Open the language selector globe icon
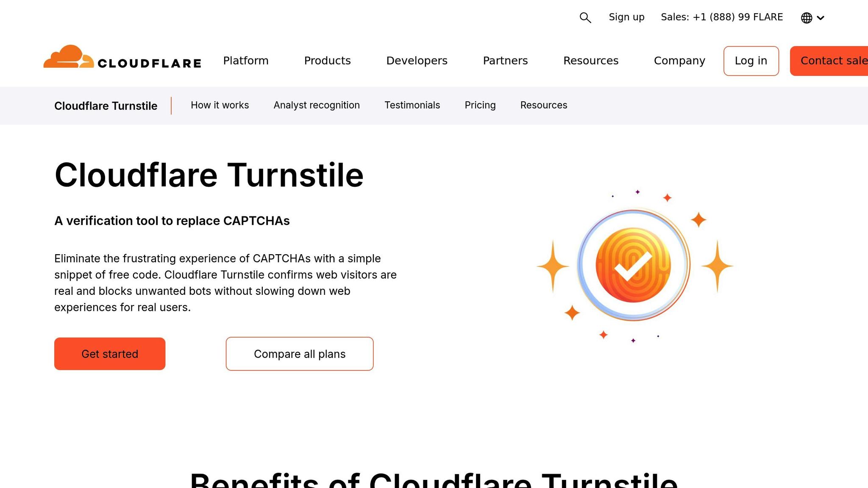 [807, 18]
